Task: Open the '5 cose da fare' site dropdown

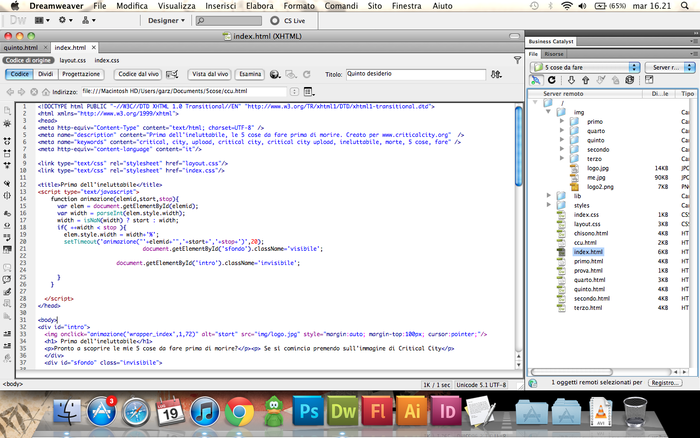Action: [x=585, y=67]
